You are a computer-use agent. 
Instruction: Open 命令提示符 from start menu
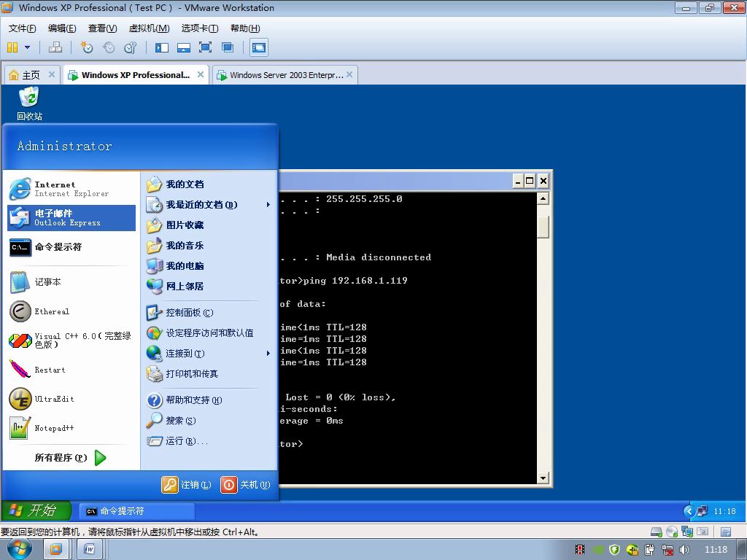click(x=71, y=247)
